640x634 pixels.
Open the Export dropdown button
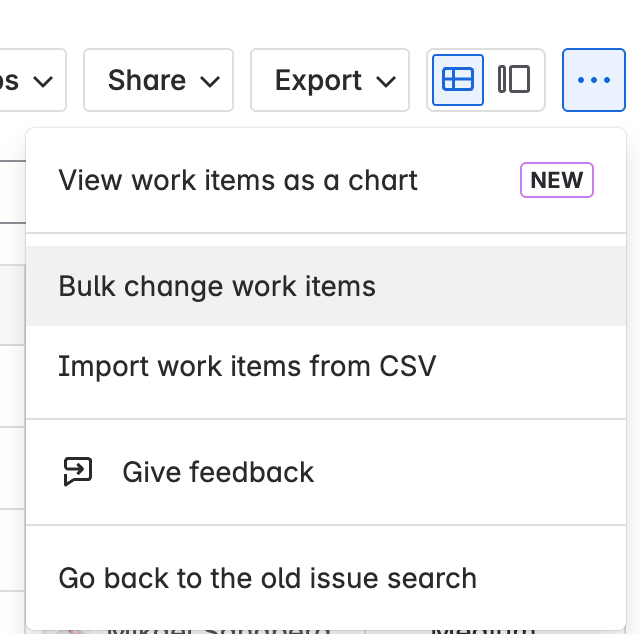tap(330, 80)
